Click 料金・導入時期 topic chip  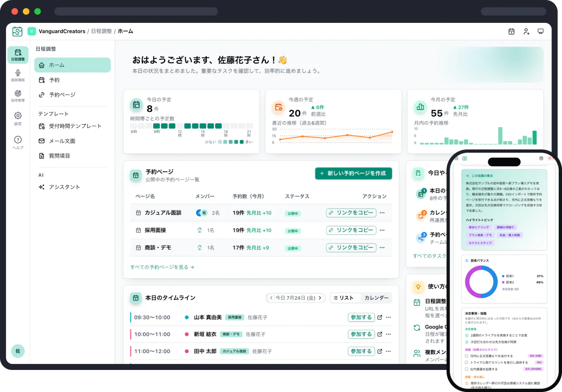pyautogui.click(x=509, y=235)
